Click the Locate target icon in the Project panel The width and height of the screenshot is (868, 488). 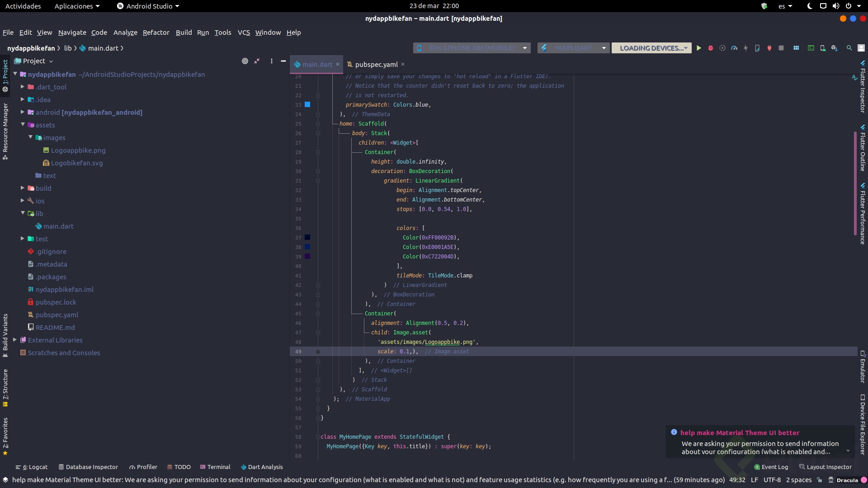click(245, 61)
